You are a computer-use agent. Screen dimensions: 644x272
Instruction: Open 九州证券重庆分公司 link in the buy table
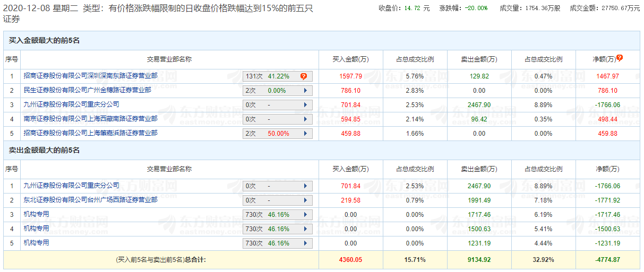click(71, 104)
